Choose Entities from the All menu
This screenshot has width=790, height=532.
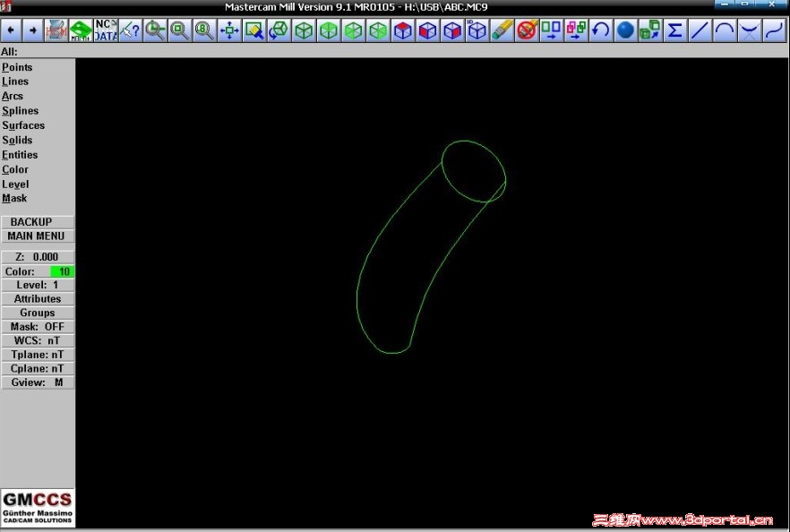[20, 155]
